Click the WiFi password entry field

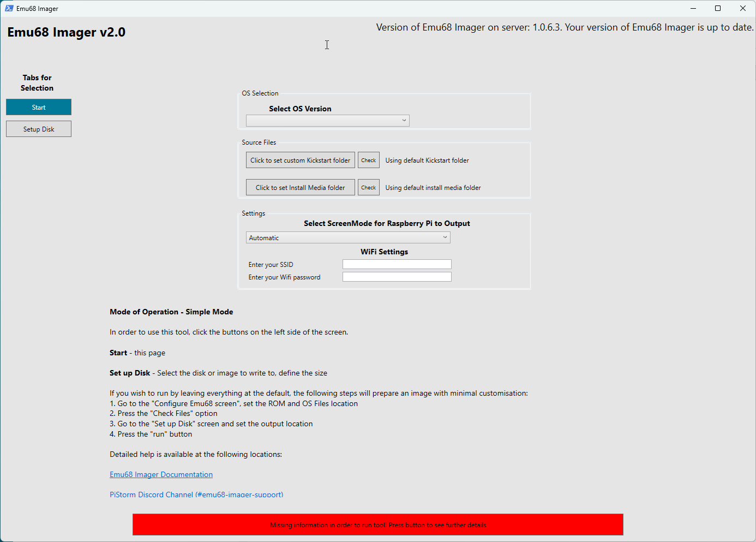[397, 277]
